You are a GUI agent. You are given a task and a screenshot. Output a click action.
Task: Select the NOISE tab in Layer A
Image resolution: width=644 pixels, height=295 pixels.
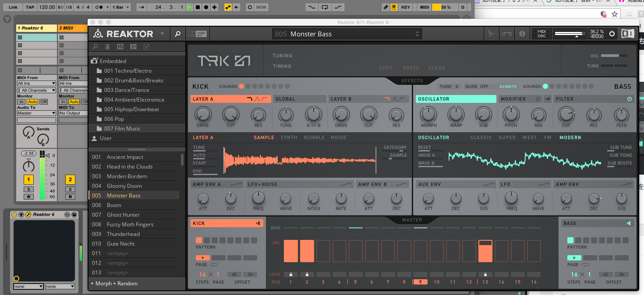click(x=338, y=137)
